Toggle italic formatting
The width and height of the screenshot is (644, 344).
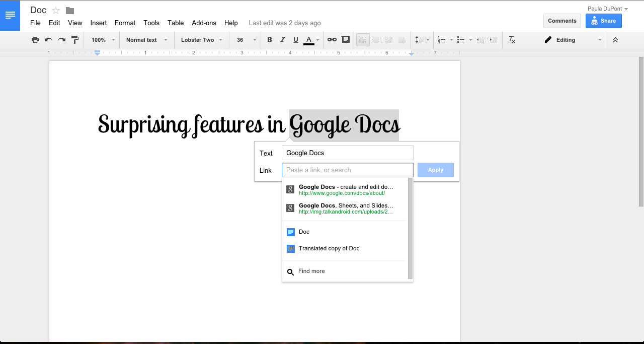point(283,40)
